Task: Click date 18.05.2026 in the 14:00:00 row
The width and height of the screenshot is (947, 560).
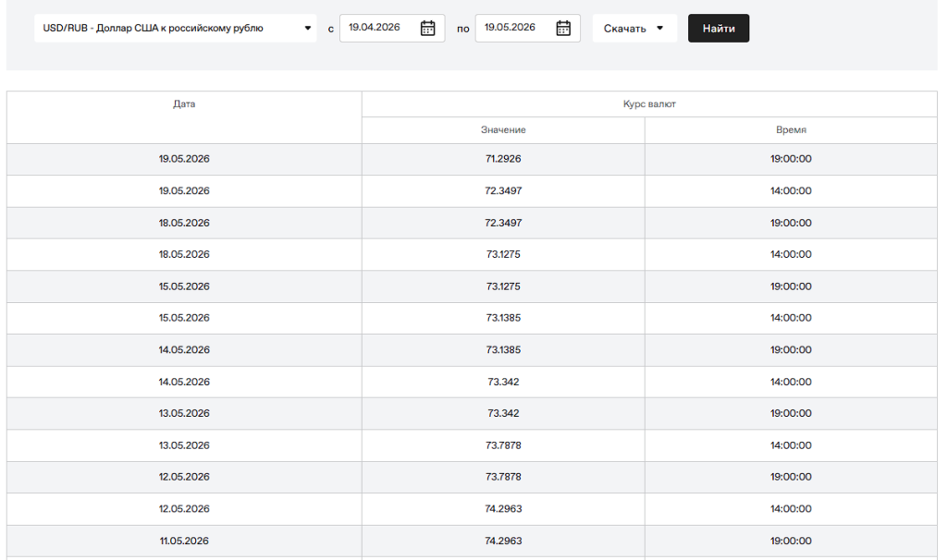Action: coord(184,254)
